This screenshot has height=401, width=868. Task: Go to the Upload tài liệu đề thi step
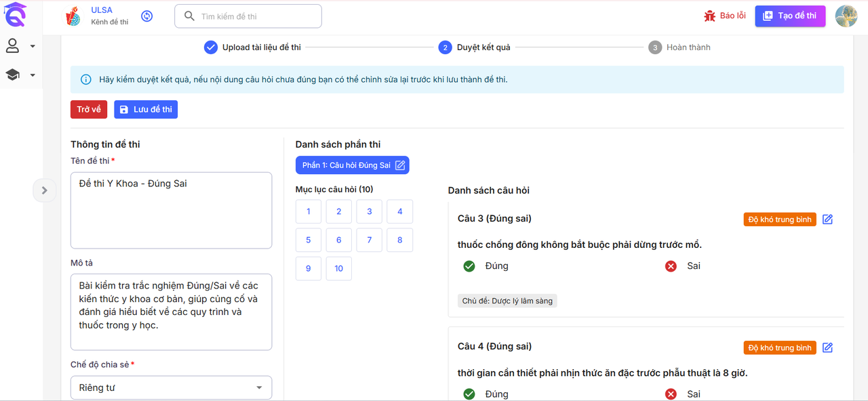tap(252, 47)
